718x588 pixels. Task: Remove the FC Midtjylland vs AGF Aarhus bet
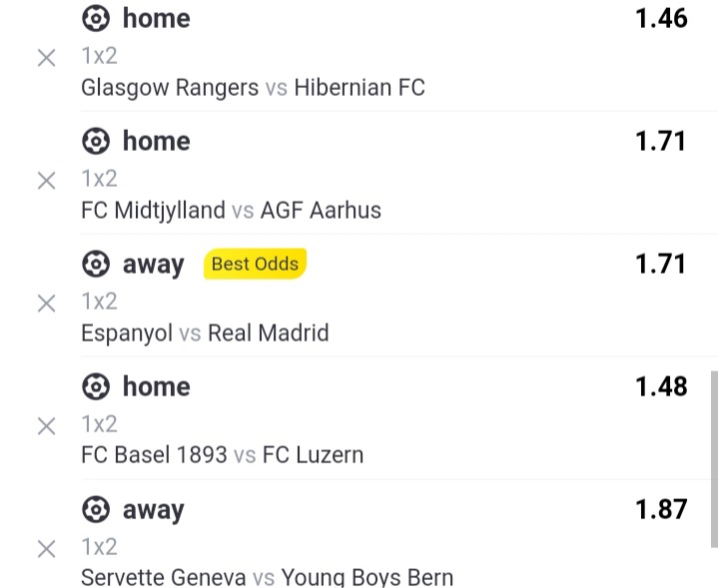pyautogui.click(x=46, y=181)
